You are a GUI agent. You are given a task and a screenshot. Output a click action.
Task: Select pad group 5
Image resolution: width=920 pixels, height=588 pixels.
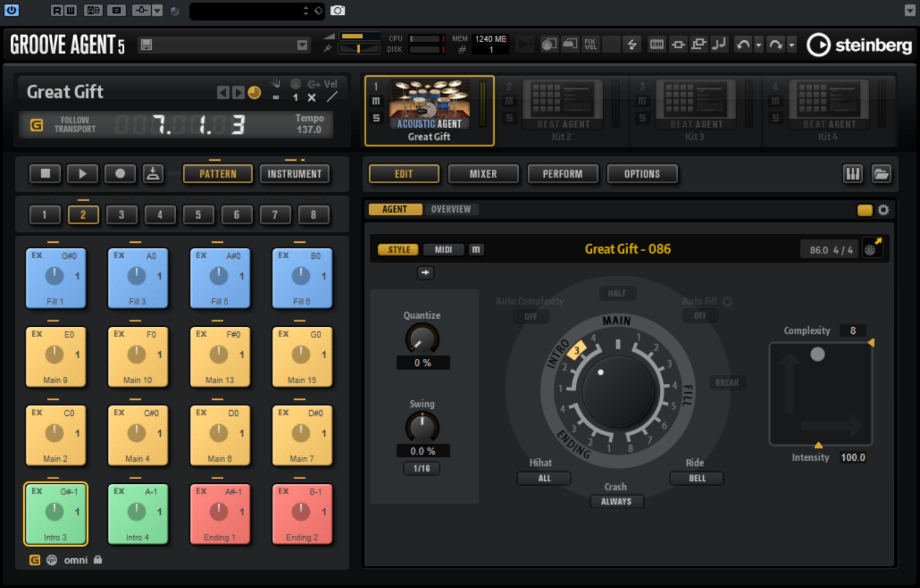[x=198, y=215]
